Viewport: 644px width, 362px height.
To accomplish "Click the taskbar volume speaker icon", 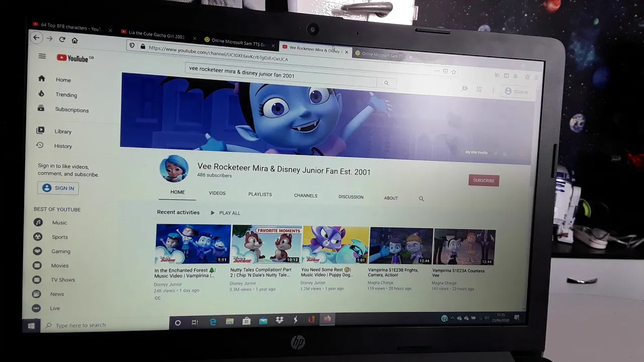I will 486,318.
